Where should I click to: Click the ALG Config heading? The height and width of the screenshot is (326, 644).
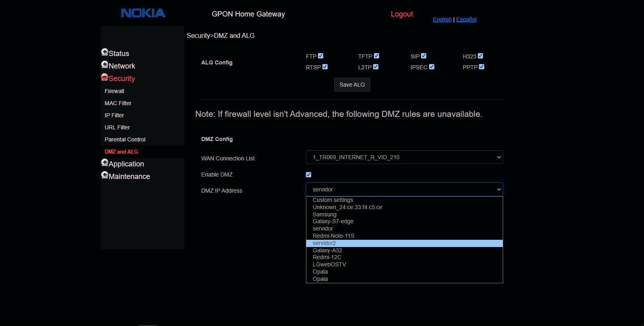coord(217,62)
